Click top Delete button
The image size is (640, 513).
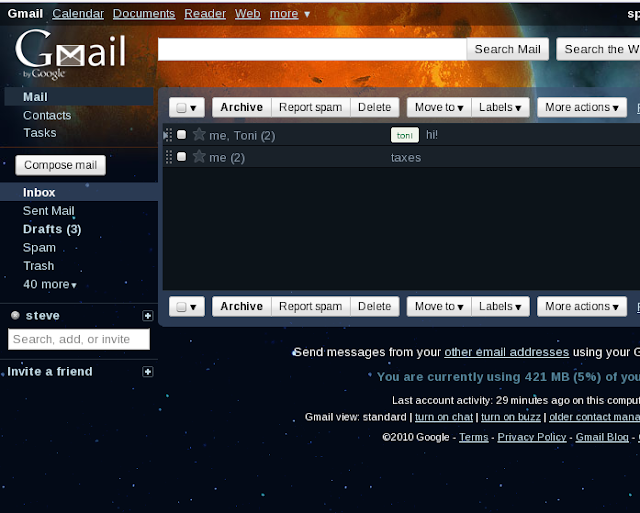point(375,107)
